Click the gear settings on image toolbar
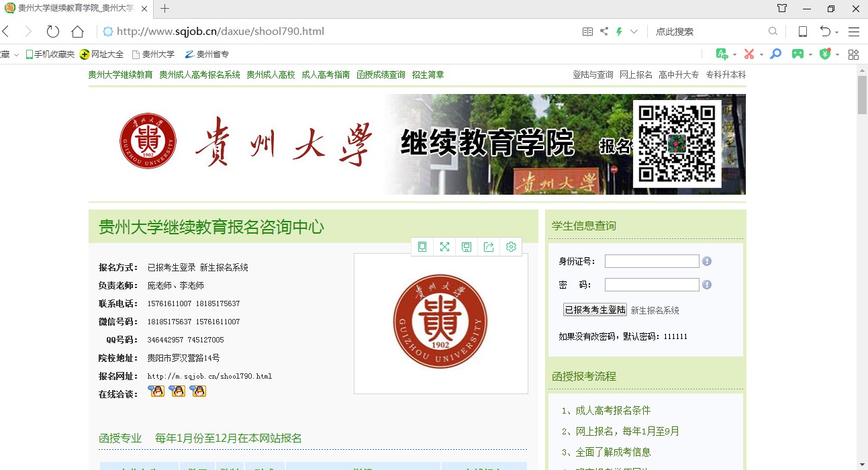This screenshot has width=868, height=470. pos(511,247)
